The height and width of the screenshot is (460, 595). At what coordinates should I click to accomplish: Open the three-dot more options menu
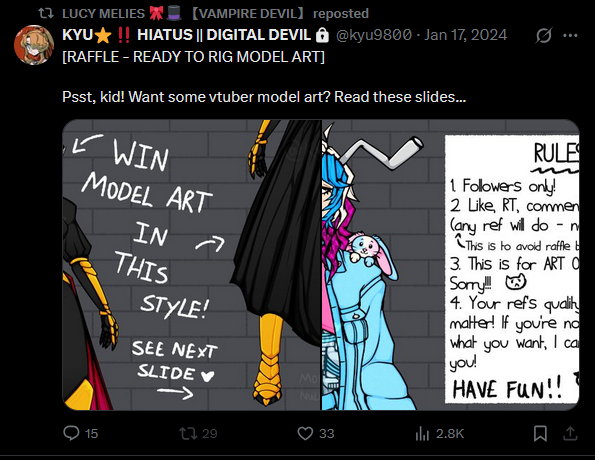[x=570, y=36]
